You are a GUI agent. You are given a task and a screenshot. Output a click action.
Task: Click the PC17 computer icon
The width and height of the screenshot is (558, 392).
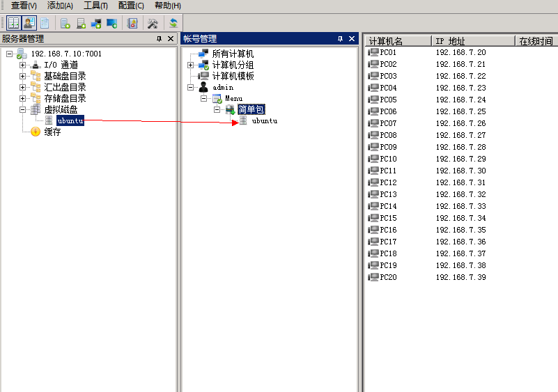click(x=373, y=242)
